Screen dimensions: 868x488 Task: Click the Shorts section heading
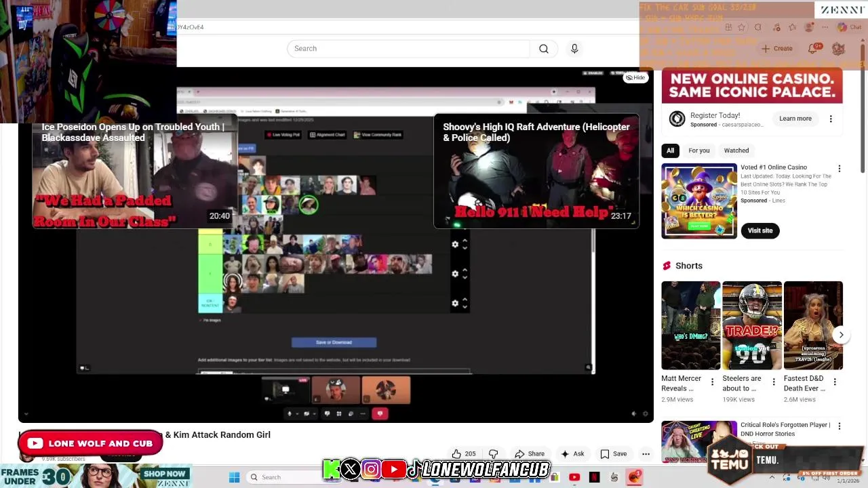point(689,266)
